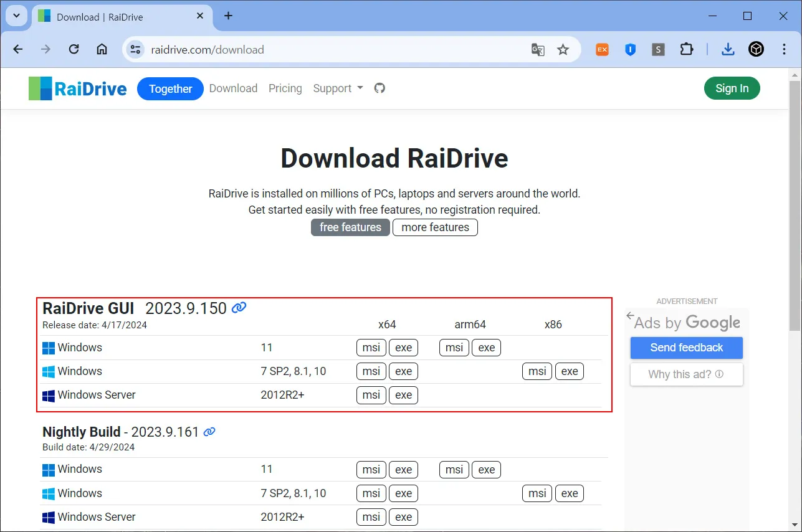Open the Download nav link
This screenshot has width=802, height=532.
coord(233,88)
